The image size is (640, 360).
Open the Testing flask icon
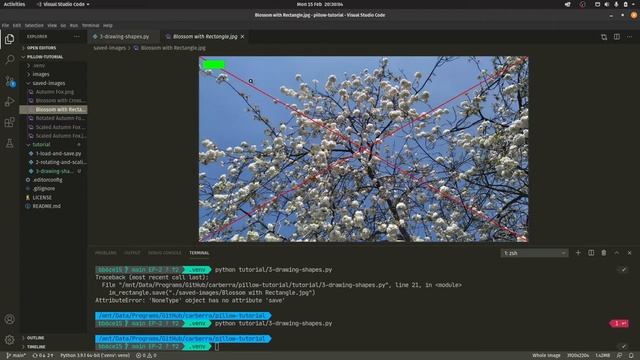(x=10, y=143)
